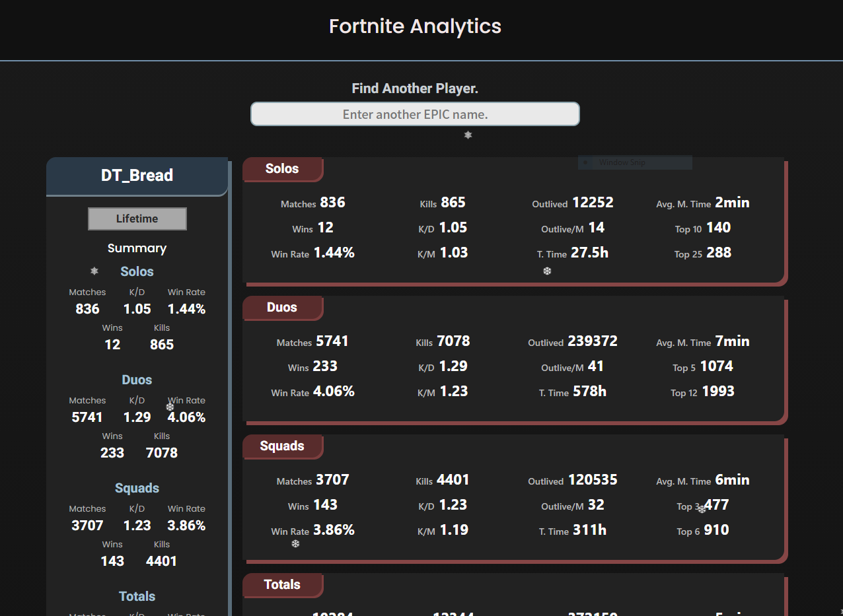The height and width of the screenshot is (616, 843).
Task: Click the snowflake on the Squads Top 3 stat
Action: click(702, 509)
